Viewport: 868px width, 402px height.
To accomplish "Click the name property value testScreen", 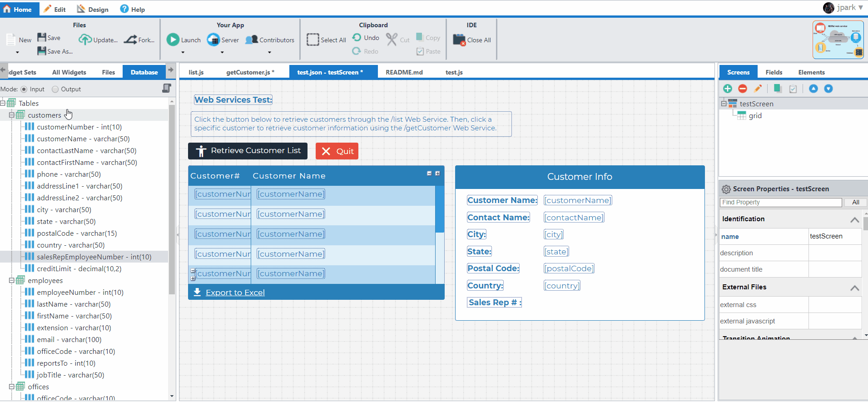I will point(835,236).
